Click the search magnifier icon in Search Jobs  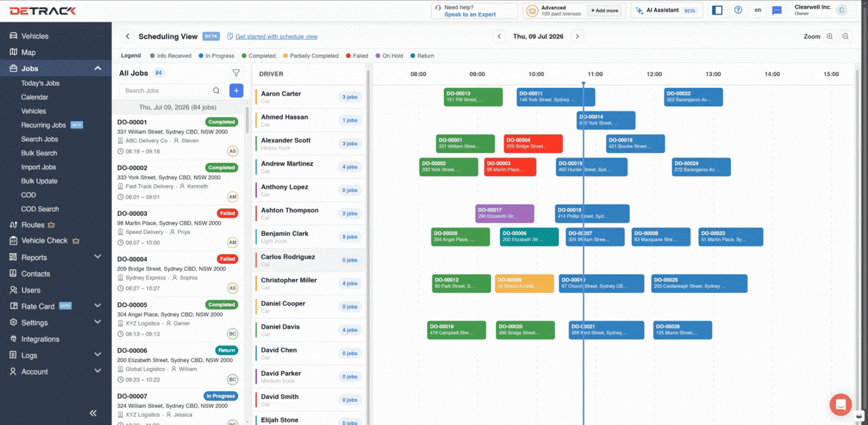pyautogui.click(x=216, y=91)
